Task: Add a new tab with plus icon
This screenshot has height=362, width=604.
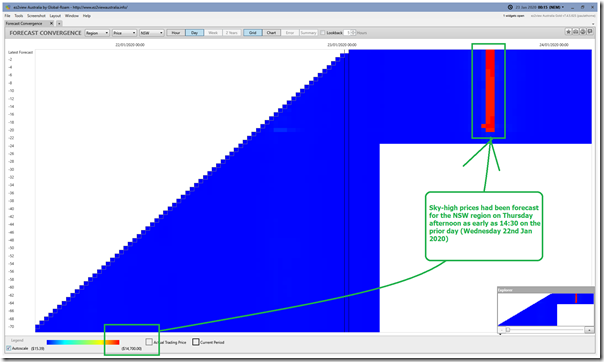Action: 59,23
